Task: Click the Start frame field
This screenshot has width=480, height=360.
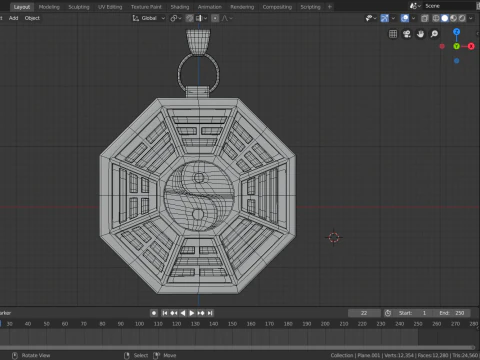Action: click(413, 313)
